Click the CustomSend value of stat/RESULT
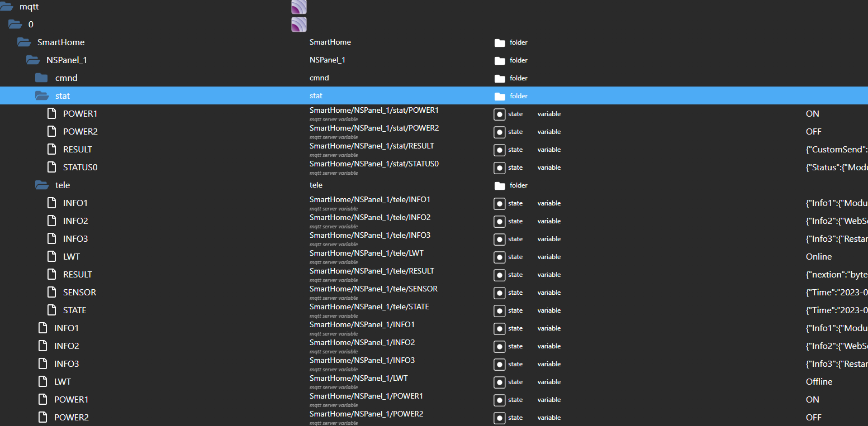Viewport: 868px width, 426px height. [x=837, y=150]
